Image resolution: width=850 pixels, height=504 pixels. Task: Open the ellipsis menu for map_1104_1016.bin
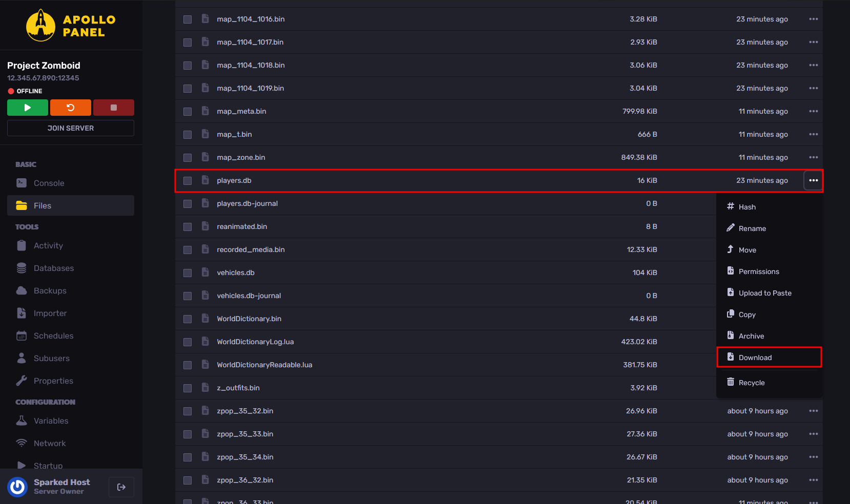(813, 19)
